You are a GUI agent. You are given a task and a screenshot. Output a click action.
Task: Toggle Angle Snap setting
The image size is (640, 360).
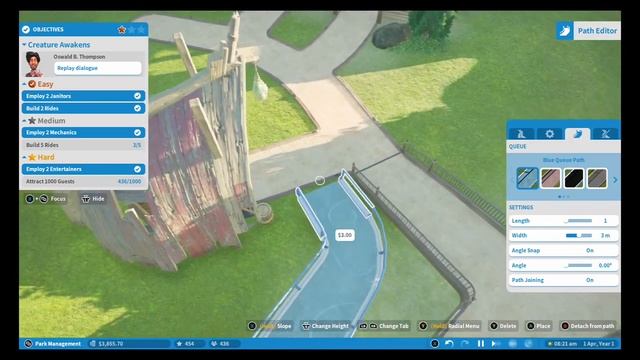pyautogui.click(x=564, y=250)
